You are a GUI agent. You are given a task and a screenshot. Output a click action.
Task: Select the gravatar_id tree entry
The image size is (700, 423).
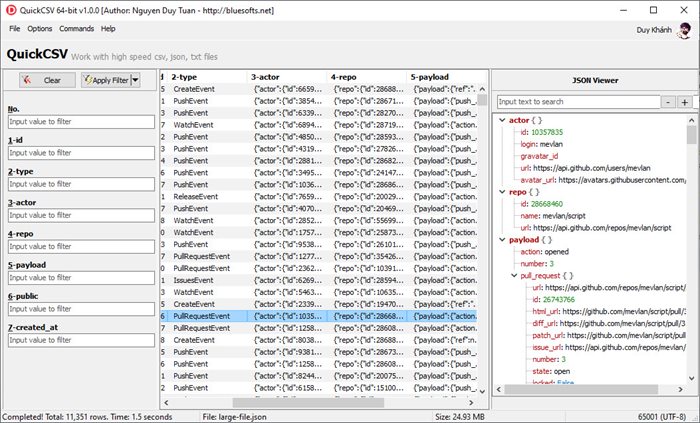pyautogui.click(x=539, y=156)
